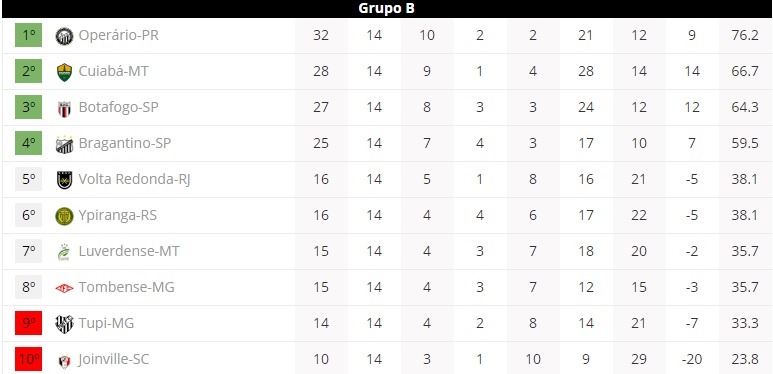Click Operário-PR's 76.2 percentage cell
This screenshot has width=773, height=374.
[745, 35]
